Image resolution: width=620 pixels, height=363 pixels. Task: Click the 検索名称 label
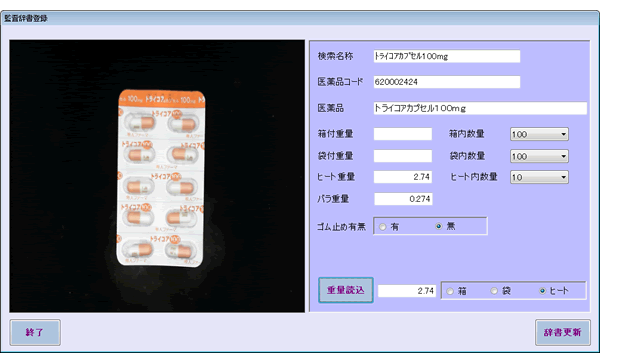pyautogui.click(x=335, y=56)
